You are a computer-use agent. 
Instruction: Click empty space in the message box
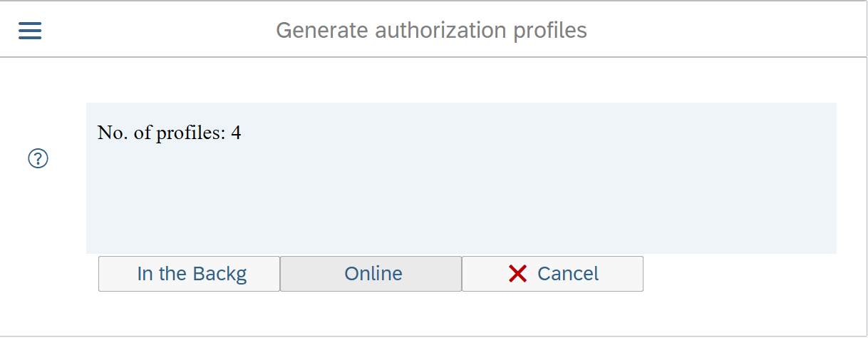(x=463, y=200)
